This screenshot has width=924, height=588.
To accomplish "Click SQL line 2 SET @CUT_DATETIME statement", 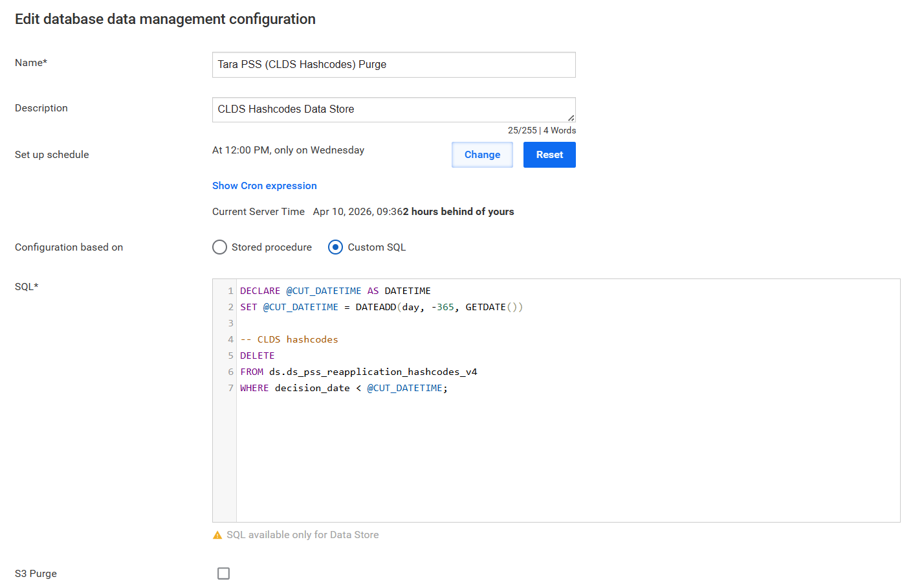I will pos(381,307).
